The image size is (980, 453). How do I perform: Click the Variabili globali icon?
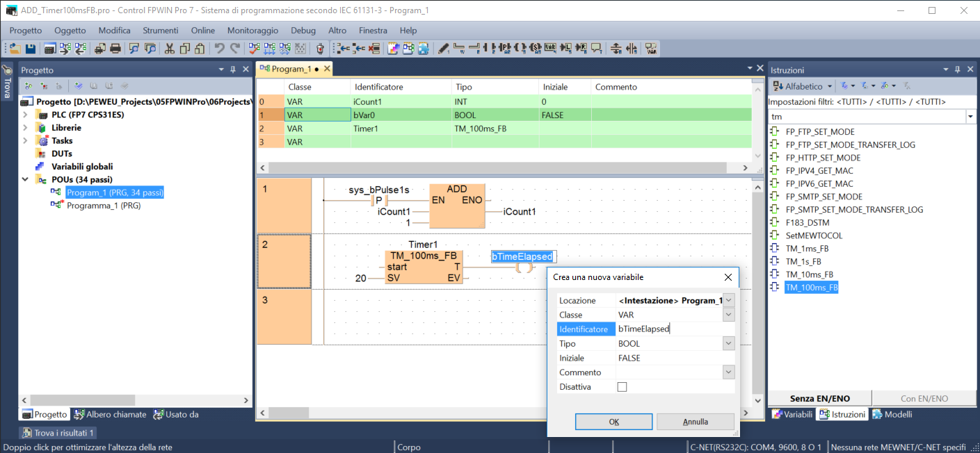[x=40, y=167]
